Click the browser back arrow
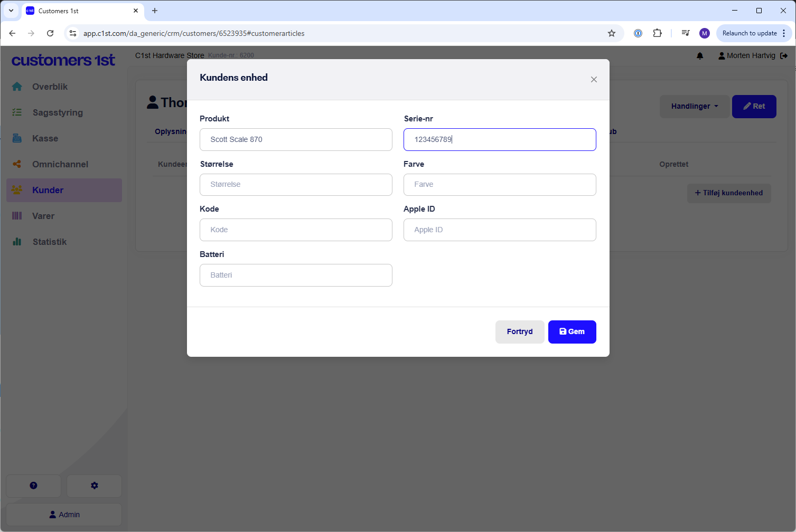 (12, 33)
